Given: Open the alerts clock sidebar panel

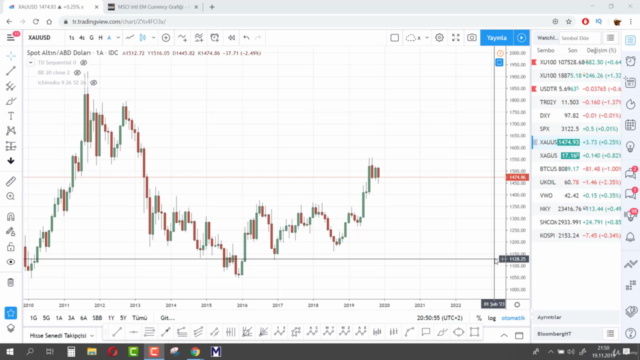Looking at the screenshot, I should [x=631, y=61].
